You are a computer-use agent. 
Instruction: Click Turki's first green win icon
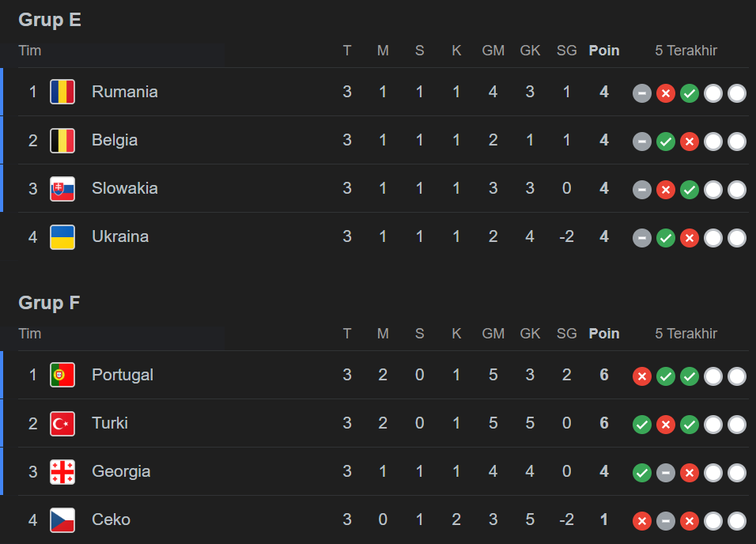[x=642, y=425]
